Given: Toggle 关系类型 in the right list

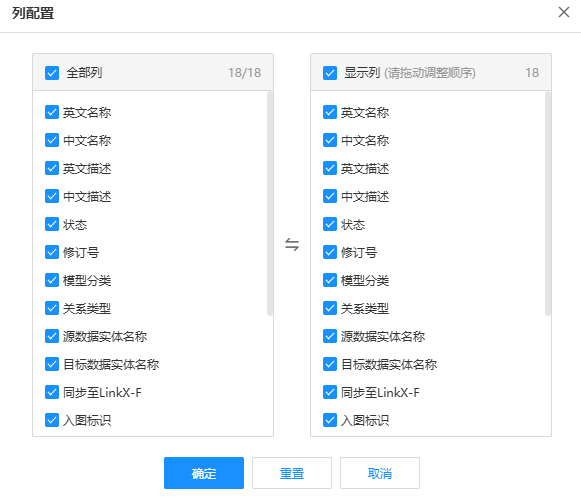Looking at the screenshot, I should point(330,308).
